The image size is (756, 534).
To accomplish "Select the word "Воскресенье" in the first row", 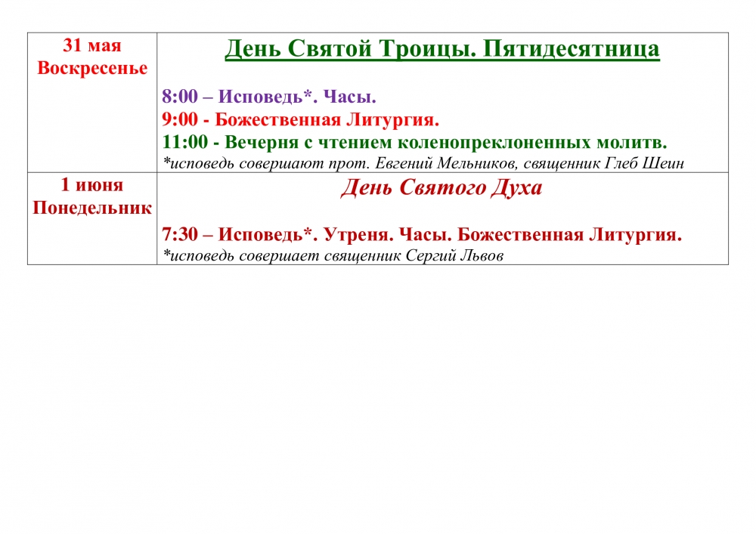I will (x=92, y=68).
